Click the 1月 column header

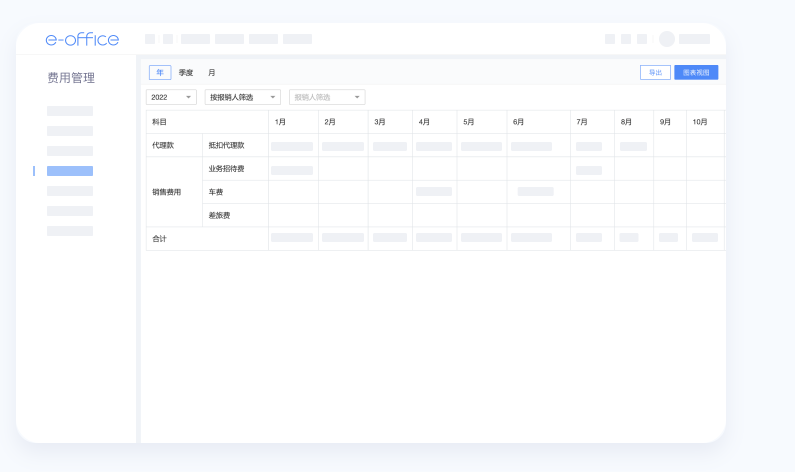(x=281, y=122)
